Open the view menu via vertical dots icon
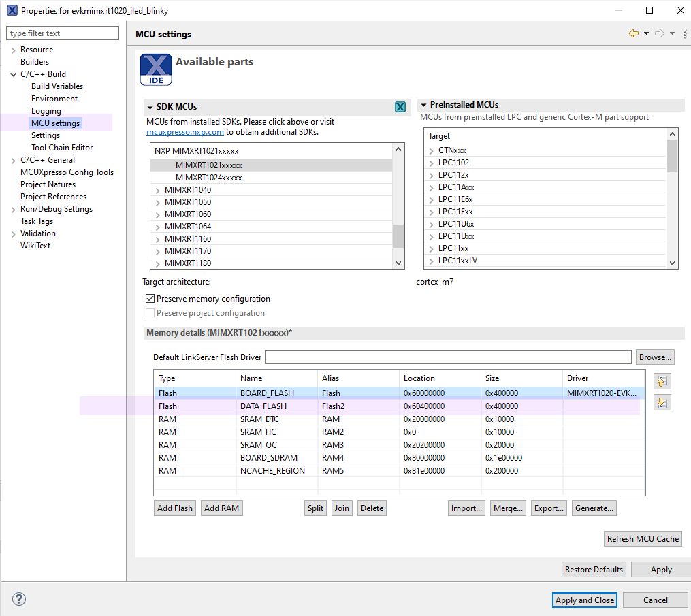This screenshot has height=616, width=691. coord(685,33)
